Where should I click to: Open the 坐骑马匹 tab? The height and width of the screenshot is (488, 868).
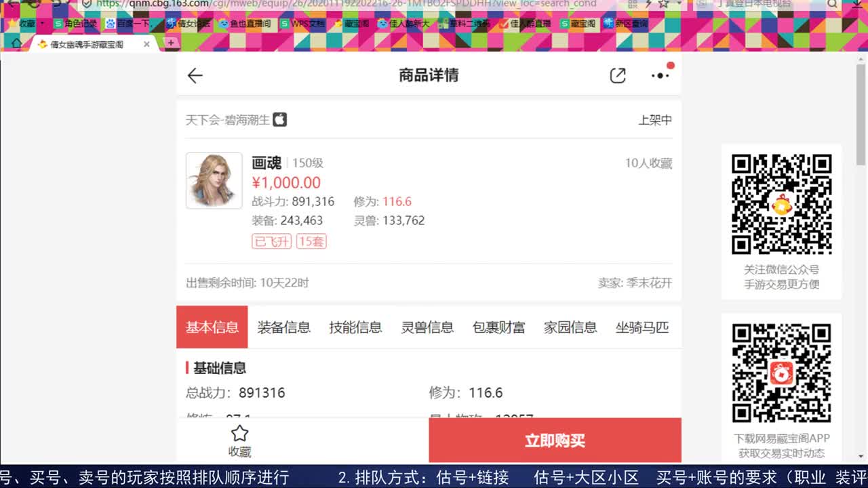[642, 327]
